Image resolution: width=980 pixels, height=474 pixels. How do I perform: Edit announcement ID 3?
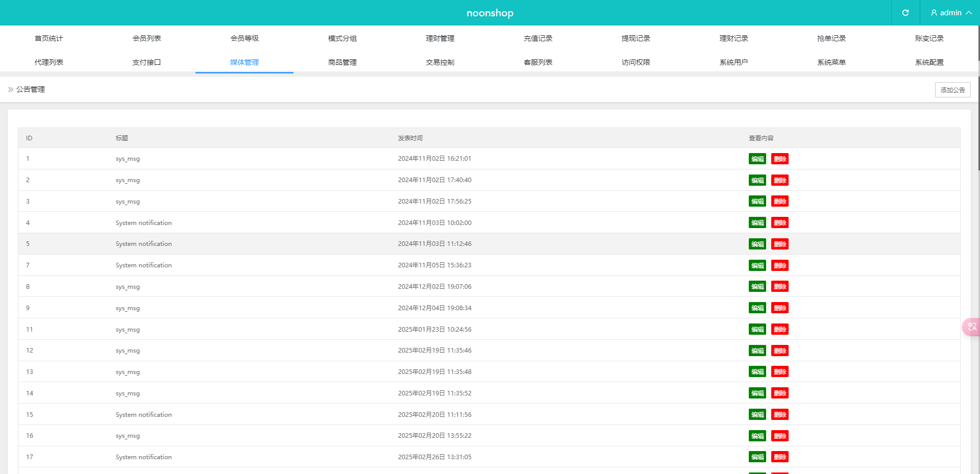pos(757,202)
